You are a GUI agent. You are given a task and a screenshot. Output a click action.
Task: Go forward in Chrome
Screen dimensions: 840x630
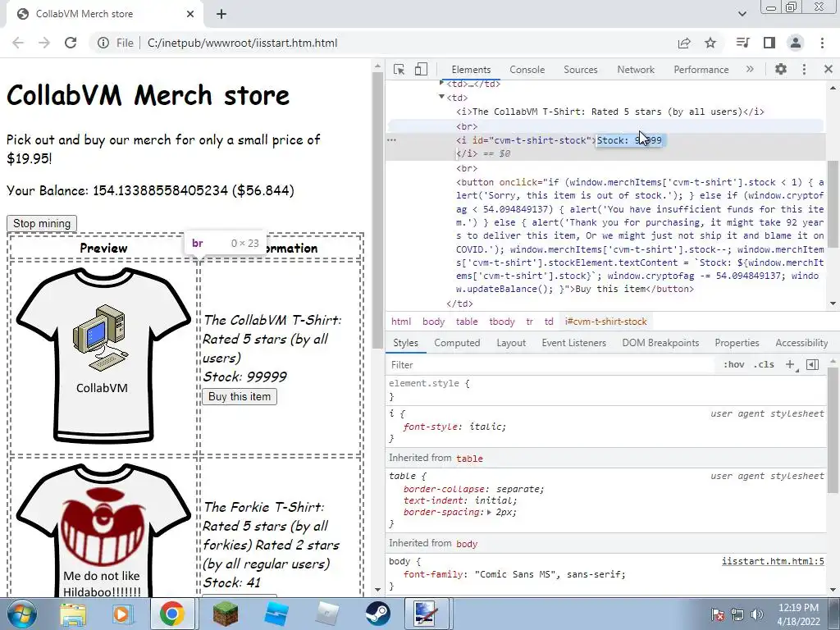44,43
